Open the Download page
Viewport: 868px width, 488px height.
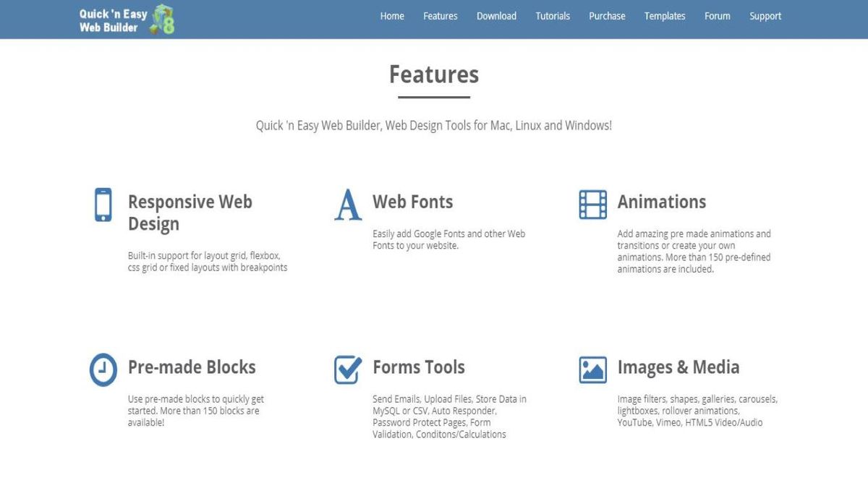pyautogui.click(x=496, y=16)
